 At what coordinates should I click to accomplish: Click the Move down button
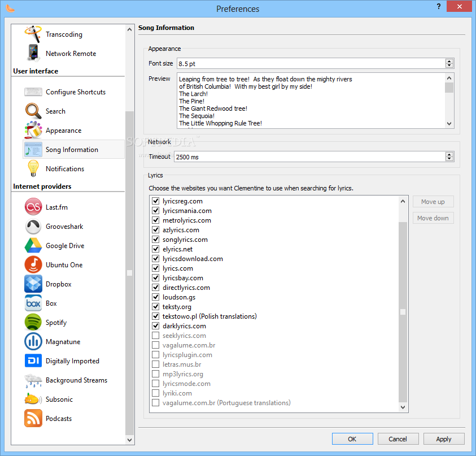click(433, 218)
